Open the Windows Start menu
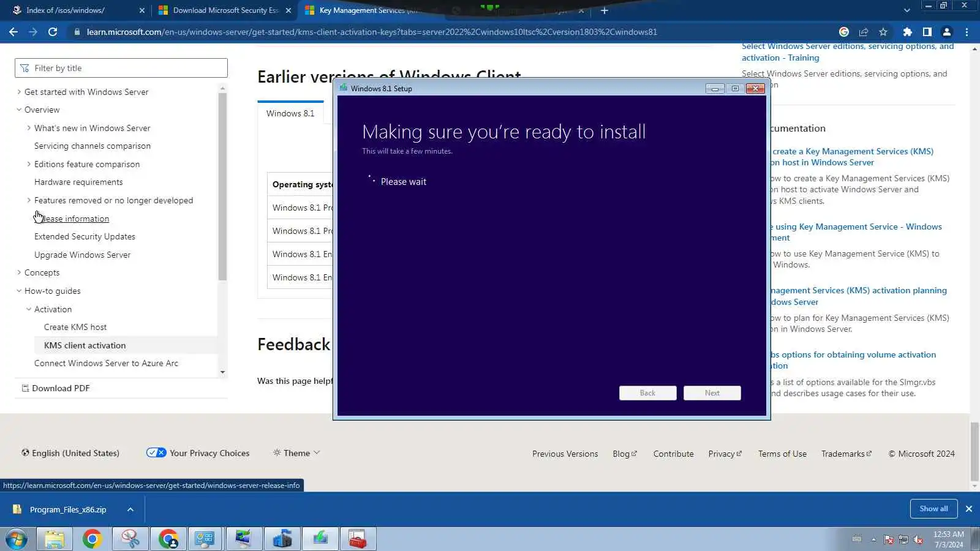This screenshot has height=551, width=980. (x=17, y=539)
